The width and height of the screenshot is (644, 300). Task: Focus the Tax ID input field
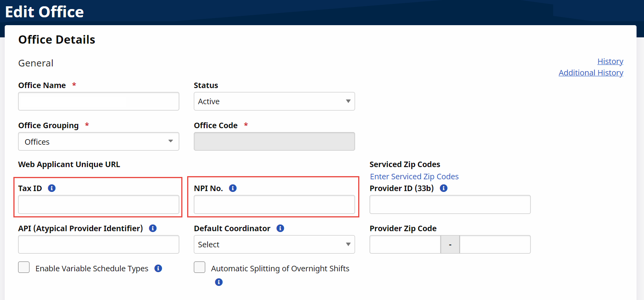(98, 204)
